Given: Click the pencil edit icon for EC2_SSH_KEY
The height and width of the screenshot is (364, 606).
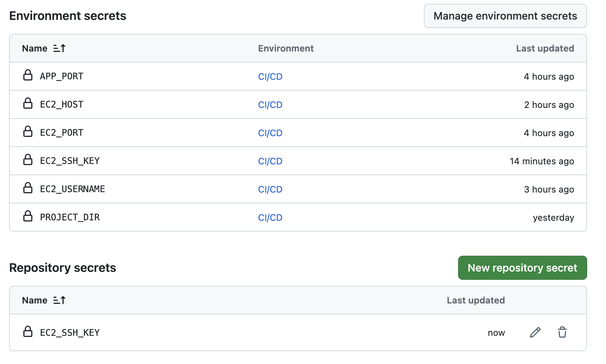Looking at the screenshot, I should pyautogui.click(x=535, y=332).
